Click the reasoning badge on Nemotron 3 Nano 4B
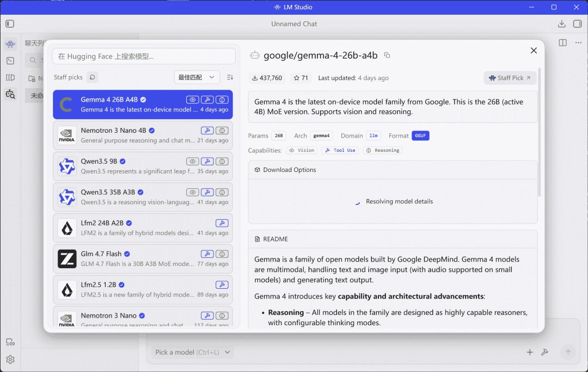Viewport: 588px width, 372px height. click(222, 131)
